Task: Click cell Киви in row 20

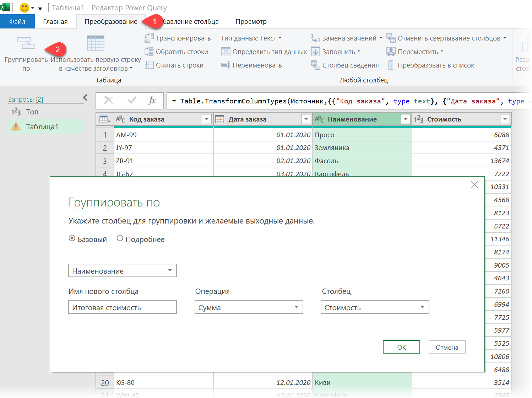Action: coord(362,383)
